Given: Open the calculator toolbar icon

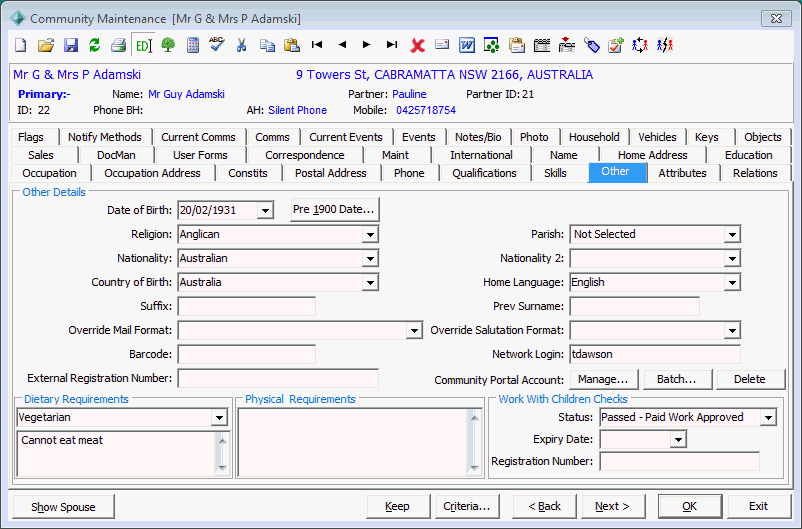Looking at the screenshot, I should point(193,46).
